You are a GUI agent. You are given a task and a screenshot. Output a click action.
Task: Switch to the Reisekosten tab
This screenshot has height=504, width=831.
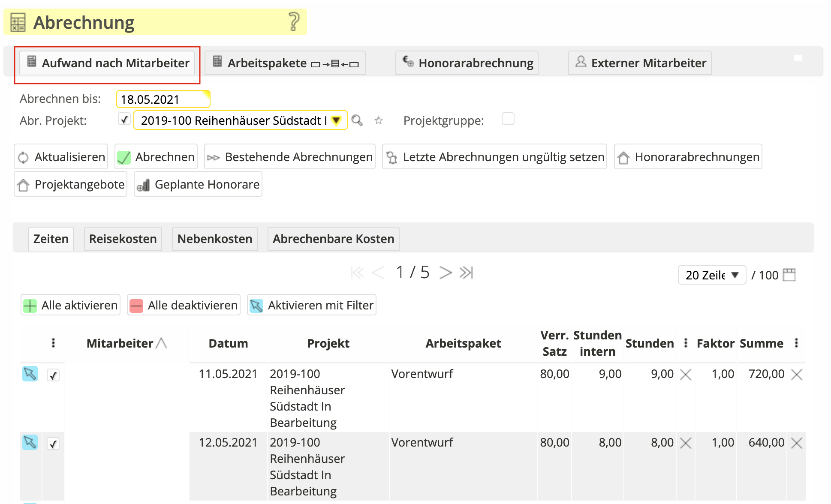tap(123, 239)
